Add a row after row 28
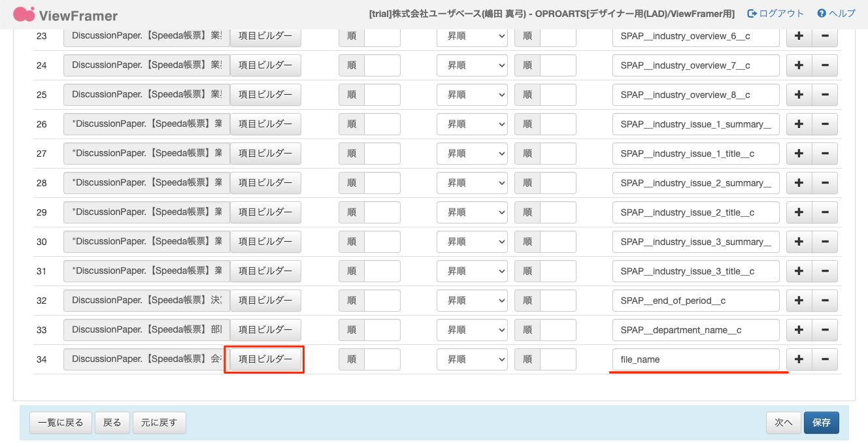Screen dimensions: 868x443 pyautogui.click(x=799, y=183)
